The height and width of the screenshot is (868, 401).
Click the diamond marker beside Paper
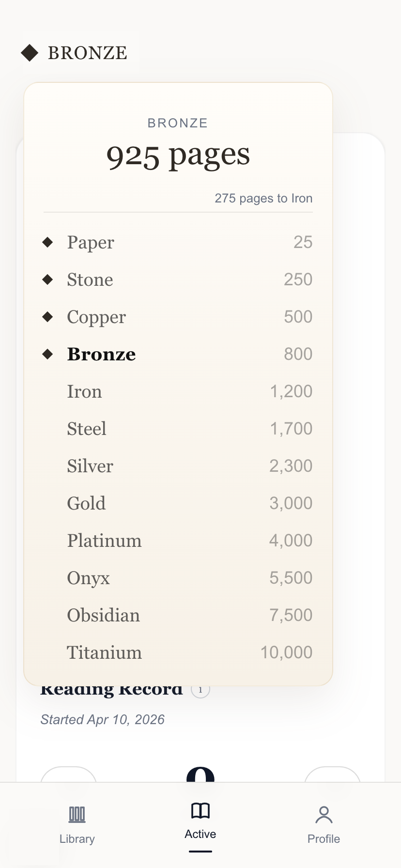47,242
